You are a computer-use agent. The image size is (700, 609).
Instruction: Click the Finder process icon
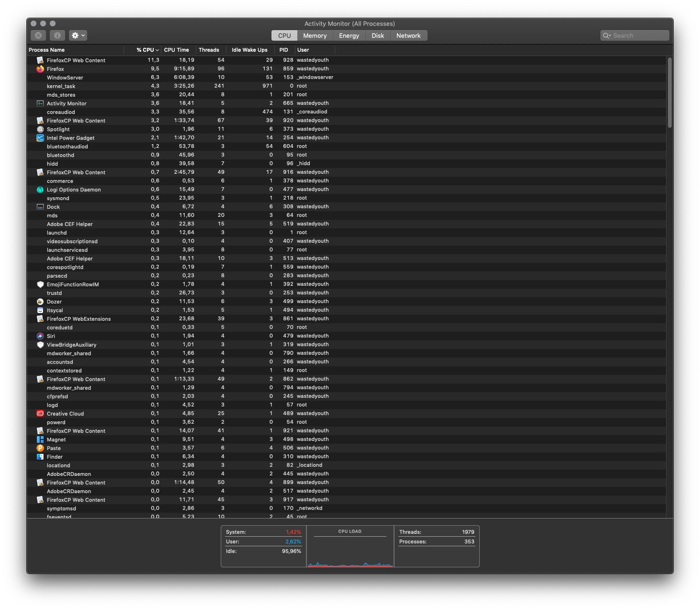40,457
